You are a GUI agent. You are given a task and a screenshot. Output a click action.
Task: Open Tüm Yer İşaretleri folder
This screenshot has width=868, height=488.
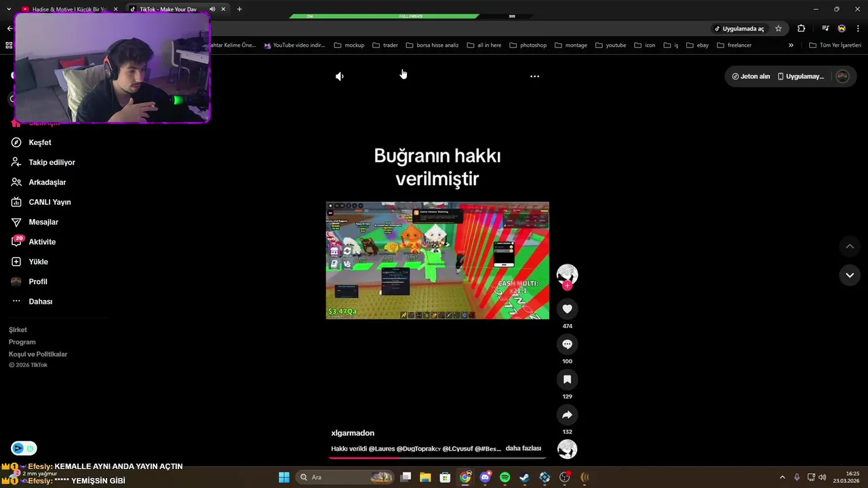point(835,45)
